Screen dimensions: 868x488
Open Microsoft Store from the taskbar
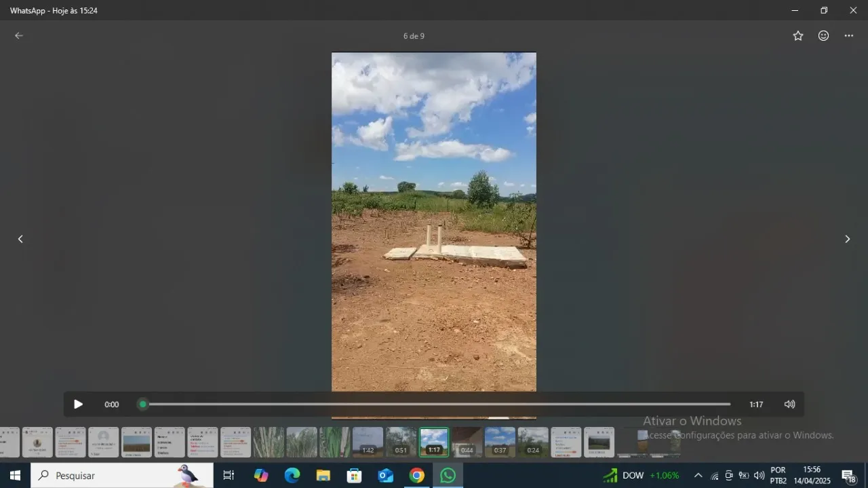(x=355, y=475)
